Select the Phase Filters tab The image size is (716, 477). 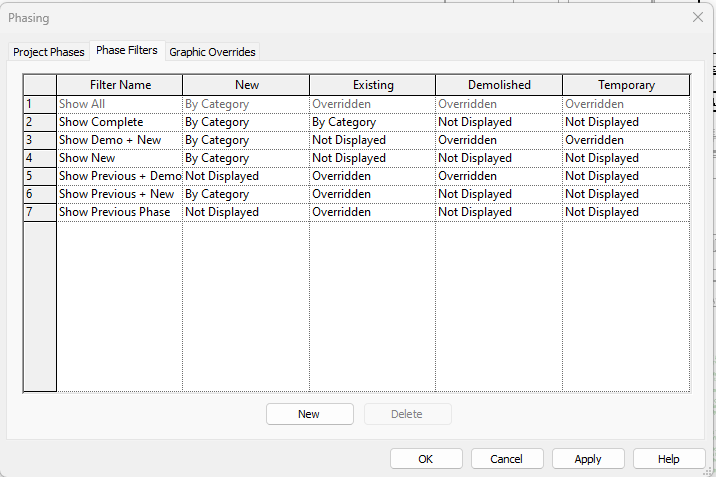(x=127, y=50)
